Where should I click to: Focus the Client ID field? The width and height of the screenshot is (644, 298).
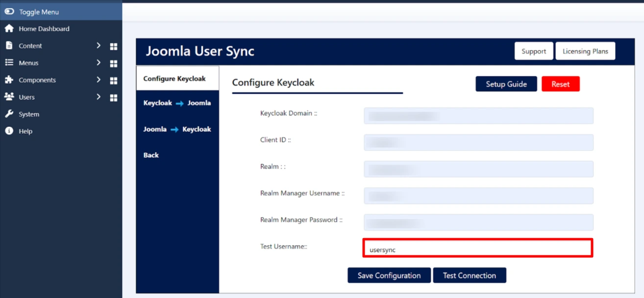point(479,143)
